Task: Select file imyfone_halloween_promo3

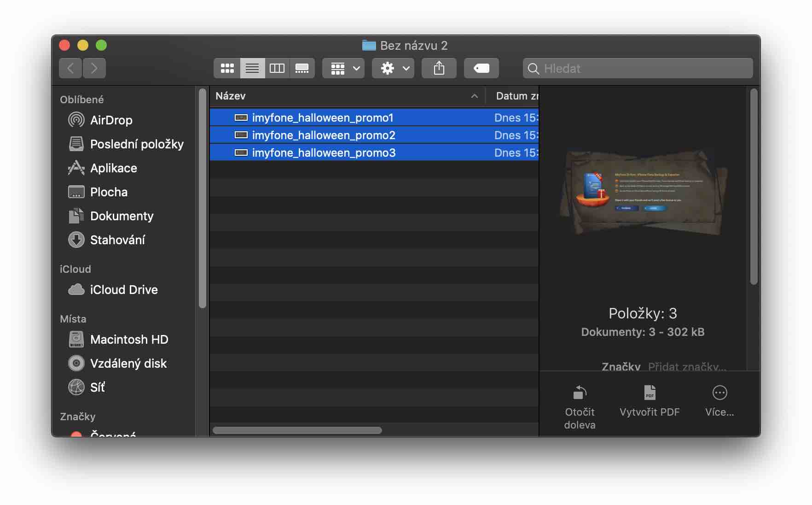Action: coord(374,153)
